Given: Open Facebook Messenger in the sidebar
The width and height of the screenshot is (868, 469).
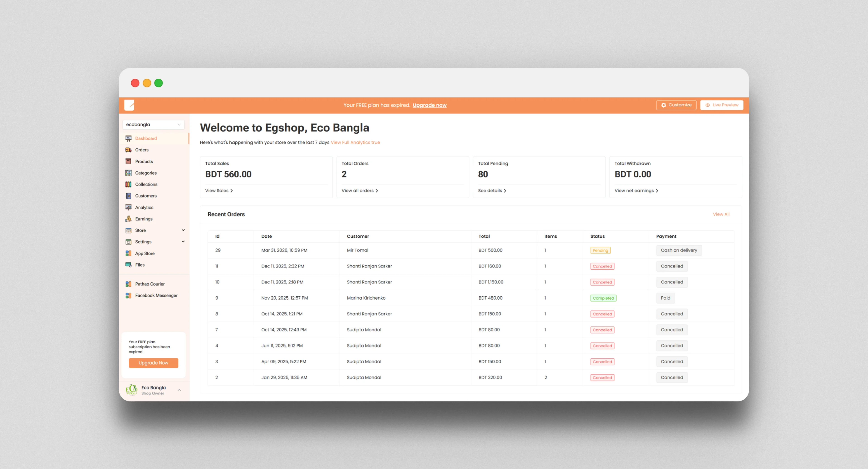Looking at the screenshot, I should [154, 295].
